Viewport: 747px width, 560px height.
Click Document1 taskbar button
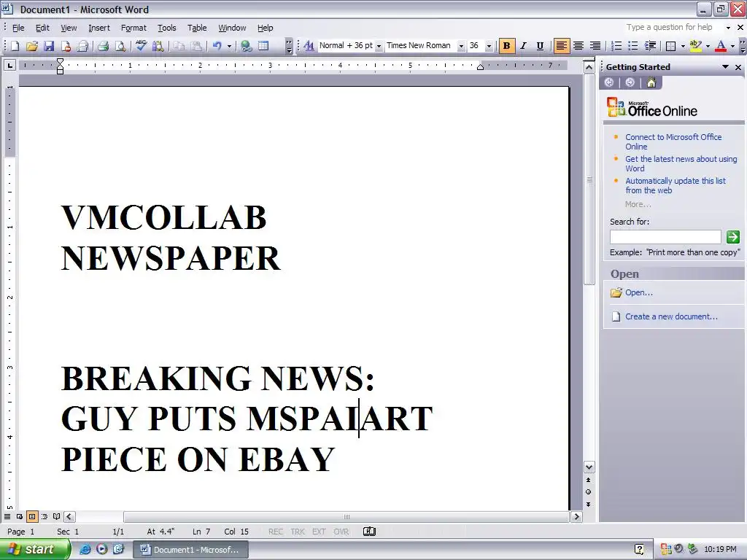[x=190, y=550]
